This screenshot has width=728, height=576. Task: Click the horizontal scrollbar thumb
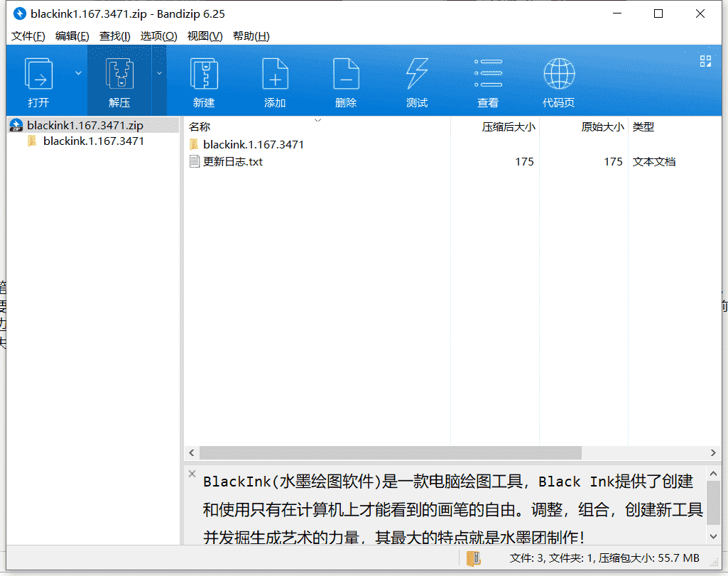[x=391, y=452]
